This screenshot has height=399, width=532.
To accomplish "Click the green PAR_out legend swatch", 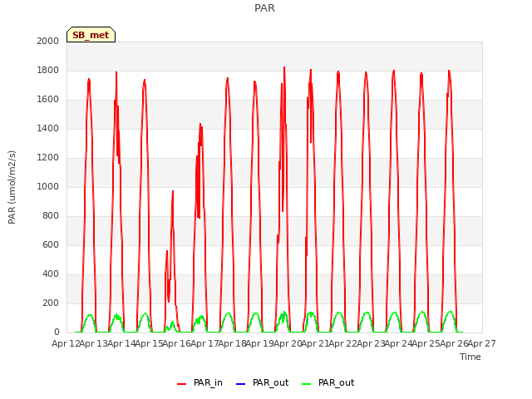I will pos(307,384).
